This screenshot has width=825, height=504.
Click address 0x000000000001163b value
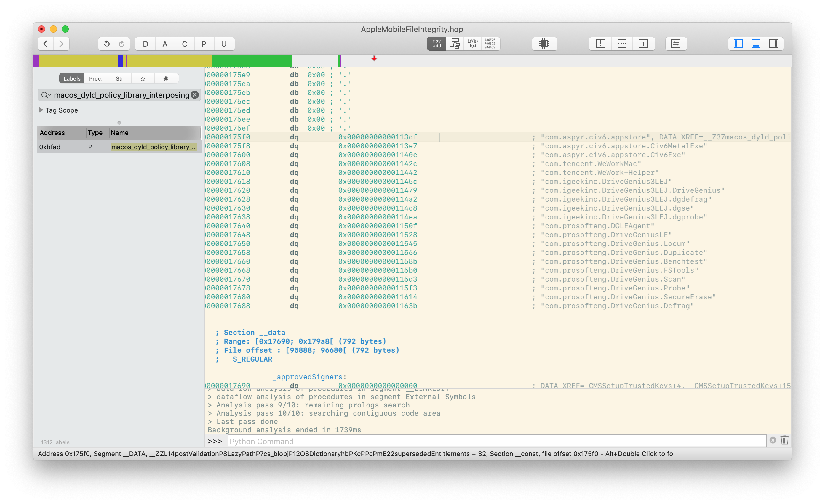(378, 306)
